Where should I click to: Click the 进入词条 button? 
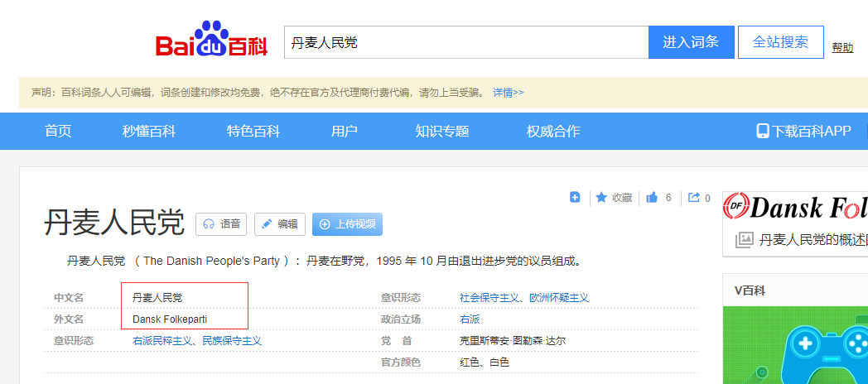click(691, 42)
